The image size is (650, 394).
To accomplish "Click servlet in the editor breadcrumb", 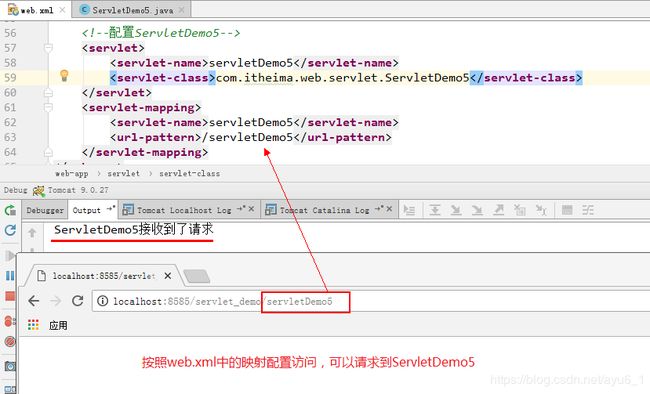I will click(x=124, y=174).
